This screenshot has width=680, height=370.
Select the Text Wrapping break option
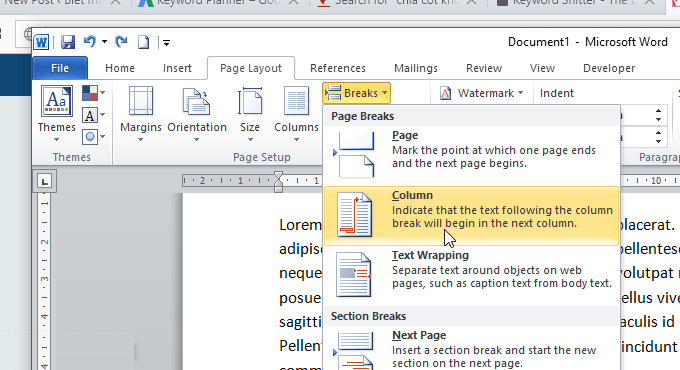(471, 275)
